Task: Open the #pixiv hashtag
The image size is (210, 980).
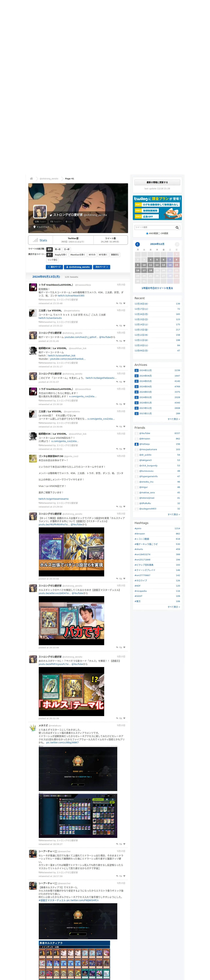Action: coord(138,528)
